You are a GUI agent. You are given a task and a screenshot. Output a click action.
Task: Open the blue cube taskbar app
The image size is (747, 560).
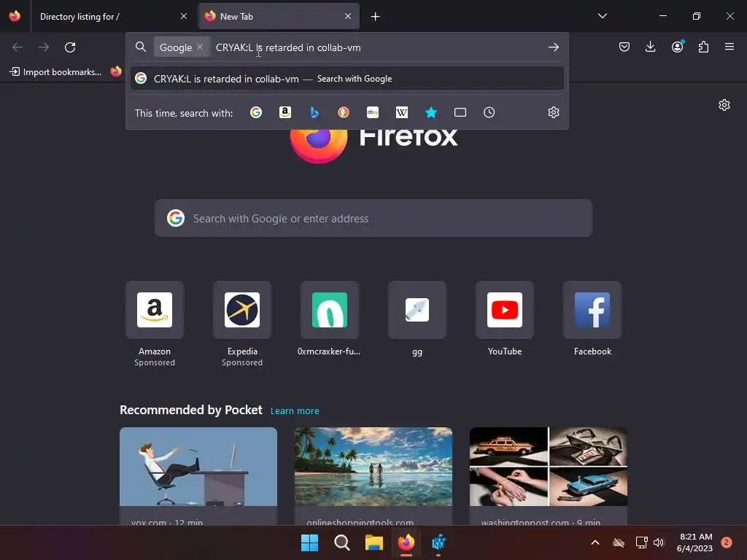tap(438, 542)
